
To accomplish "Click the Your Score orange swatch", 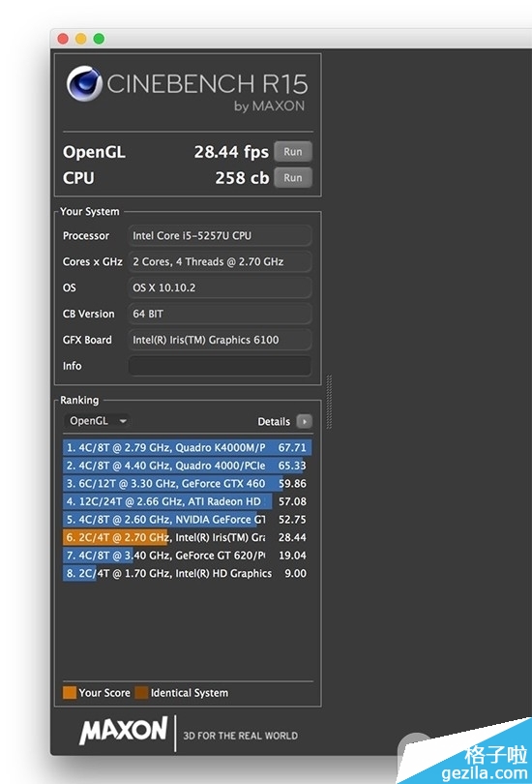I will tap(70, 692).
